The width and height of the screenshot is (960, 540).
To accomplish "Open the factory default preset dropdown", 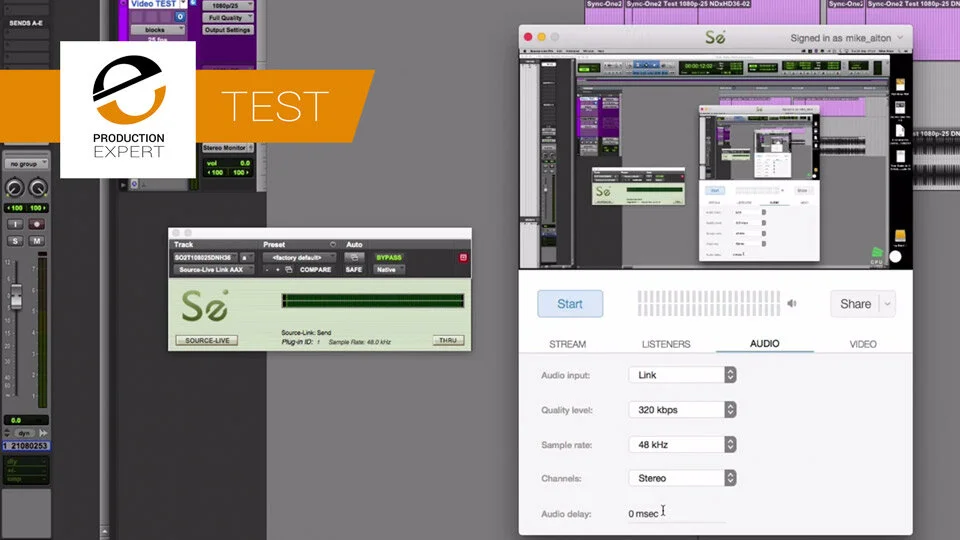I will [x=298, y=258].
